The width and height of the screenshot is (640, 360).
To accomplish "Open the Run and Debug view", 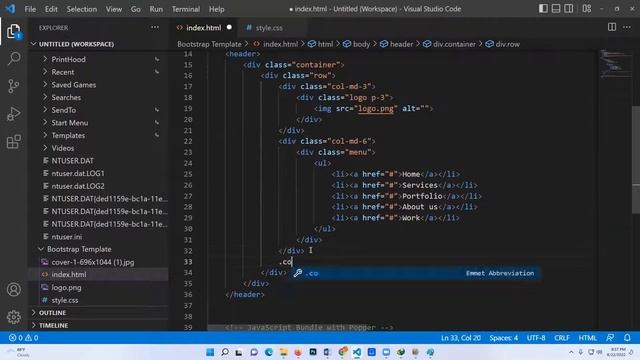I will point(13,114).
